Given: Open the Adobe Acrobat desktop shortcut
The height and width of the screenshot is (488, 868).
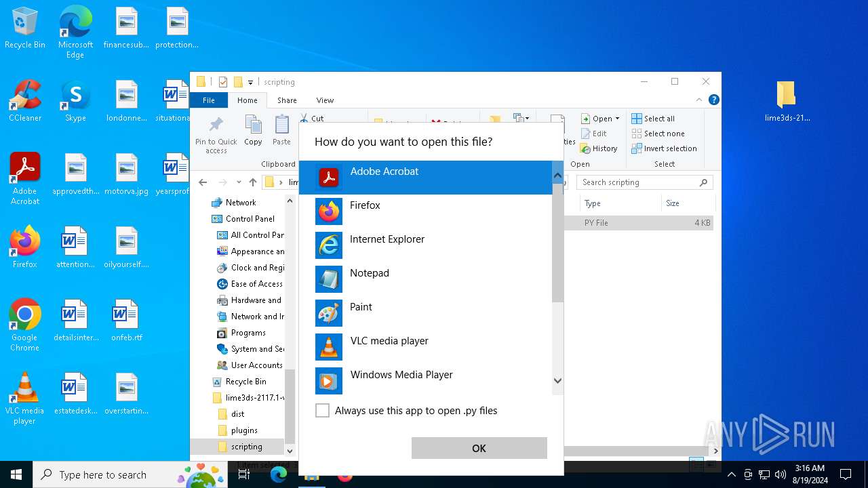Looking at the screenshot, I should (25, 178).
